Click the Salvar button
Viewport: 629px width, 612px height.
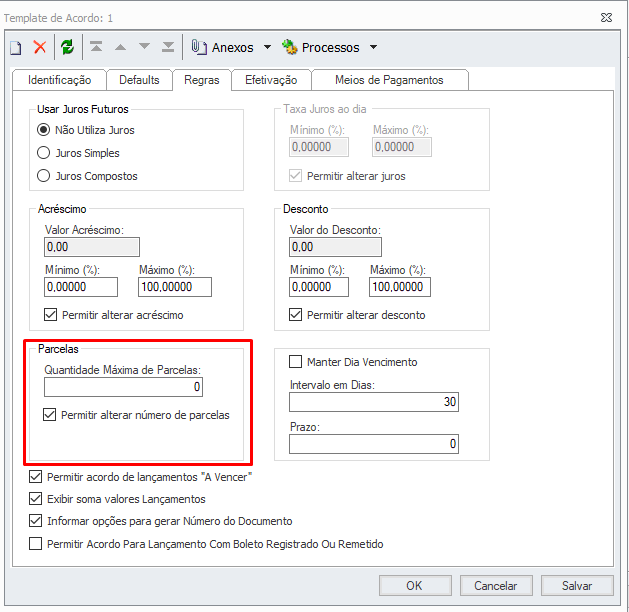577,586
